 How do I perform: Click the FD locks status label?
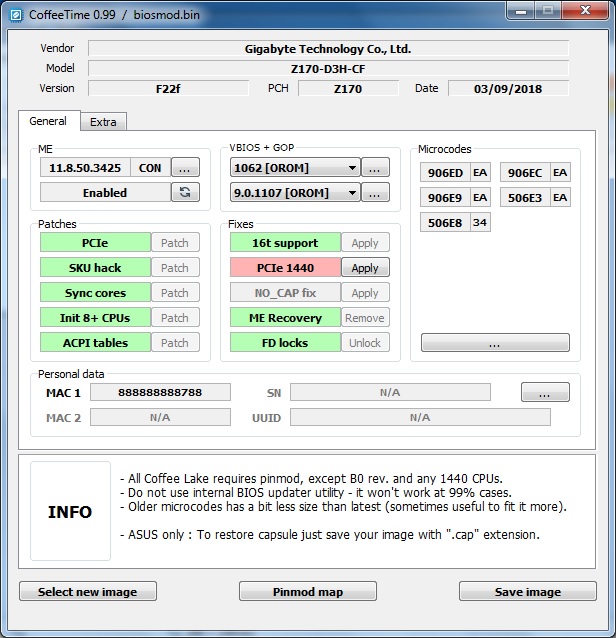(x=285, y=343)
